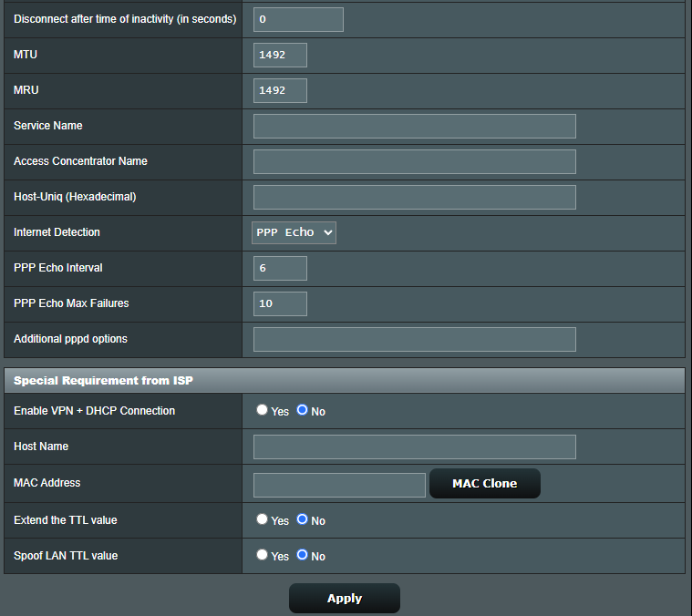Screen dimensions: 692x616
Task: Click the Additional pppd options field
Action: (x=414, y=339)
